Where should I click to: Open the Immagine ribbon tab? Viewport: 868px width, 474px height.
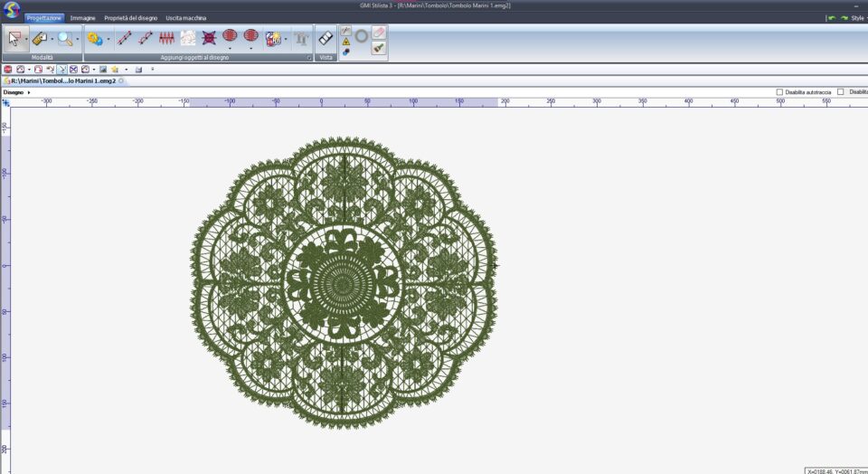pos(82,17)
